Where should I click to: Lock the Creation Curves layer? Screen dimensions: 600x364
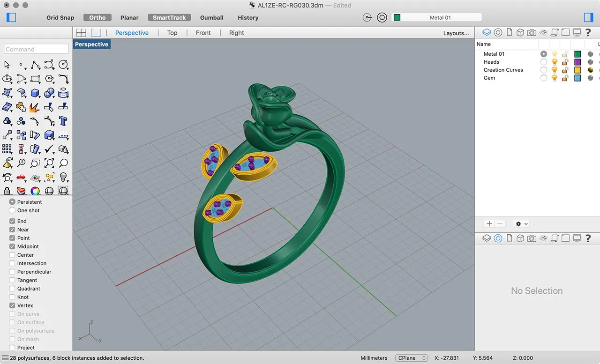565,70
